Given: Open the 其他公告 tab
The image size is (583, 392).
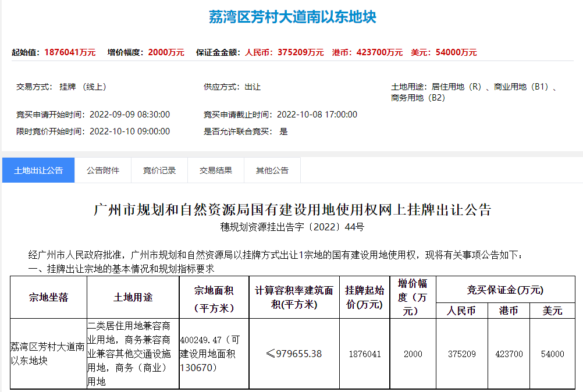Looking at the screenshot, I should (x=272, y=170).
